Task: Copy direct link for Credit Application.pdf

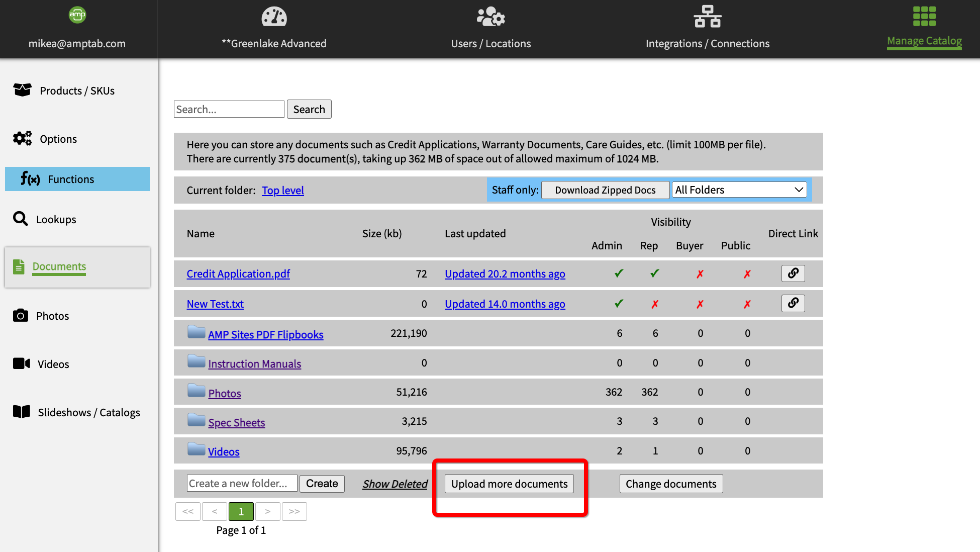Action: [x=793, y=273]
